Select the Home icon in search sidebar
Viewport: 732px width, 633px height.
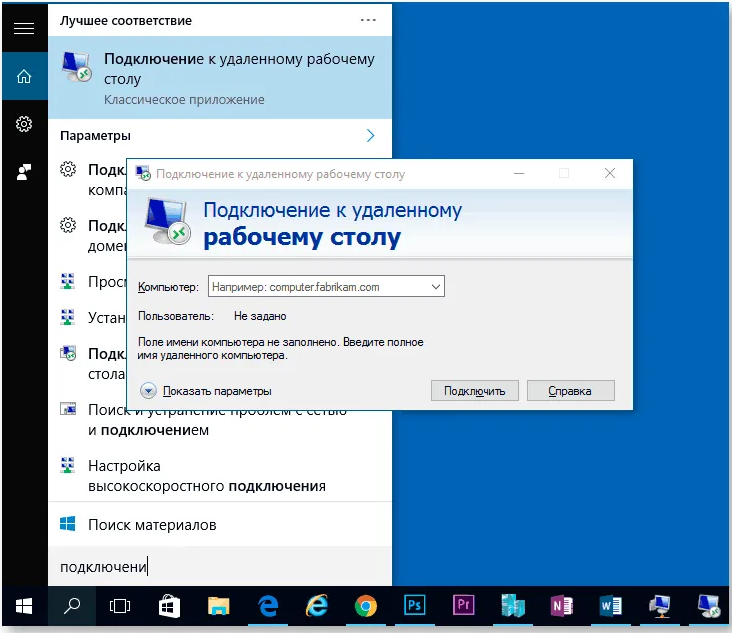[x=24, y=76]
